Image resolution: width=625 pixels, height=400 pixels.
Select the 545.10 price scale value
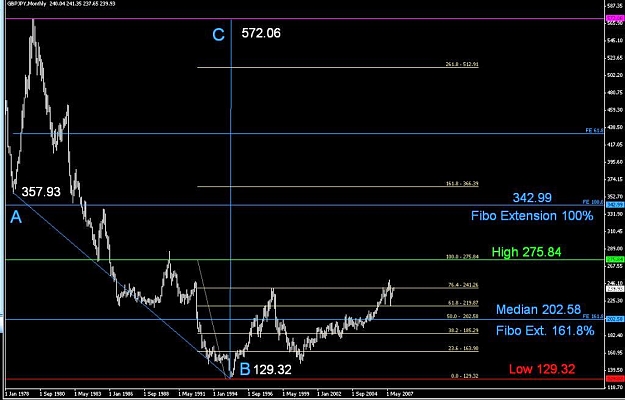click(614, 40)
